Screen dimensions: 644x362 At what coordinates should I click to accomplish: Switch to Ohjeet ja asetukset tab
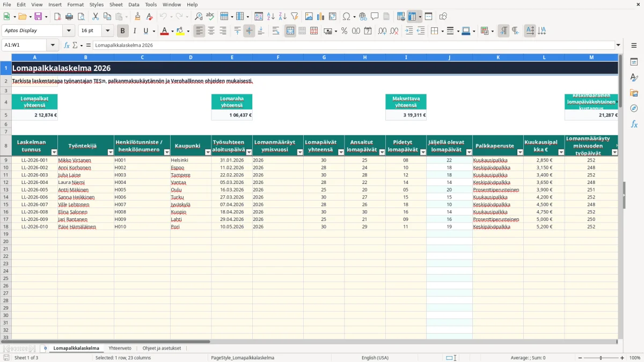point(162,348)
